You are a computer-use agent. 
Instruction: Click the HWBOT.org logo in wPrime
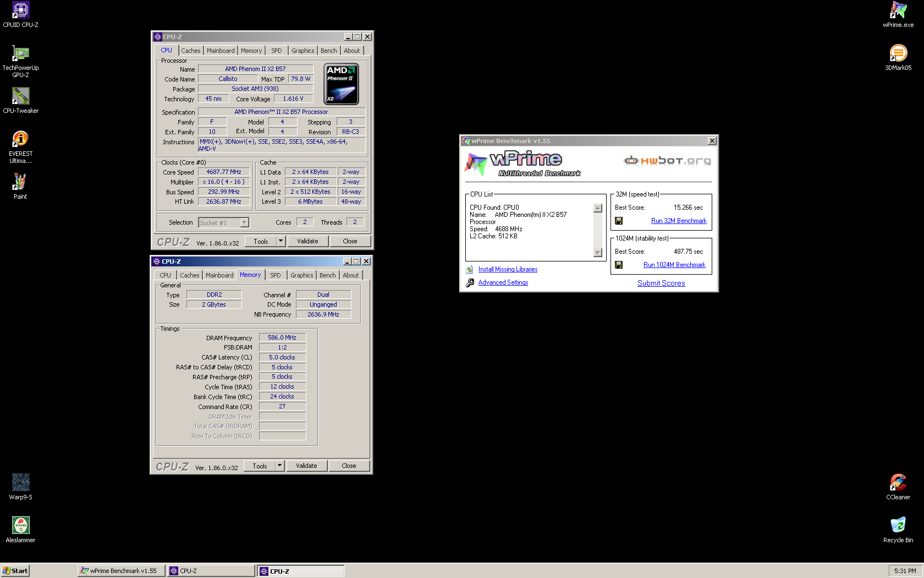pos(667,161)
